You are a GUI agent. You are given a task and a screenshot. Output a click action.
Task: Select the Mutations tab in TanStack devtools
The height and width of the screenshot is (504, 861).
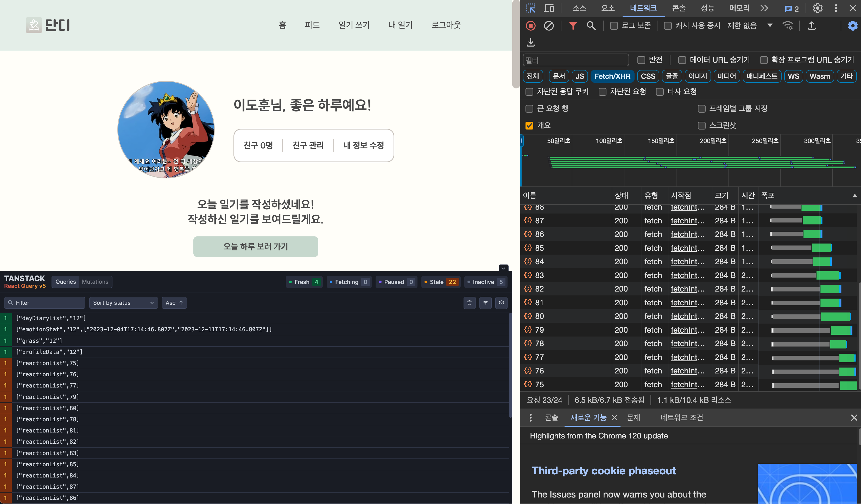[x=95, y=282]
